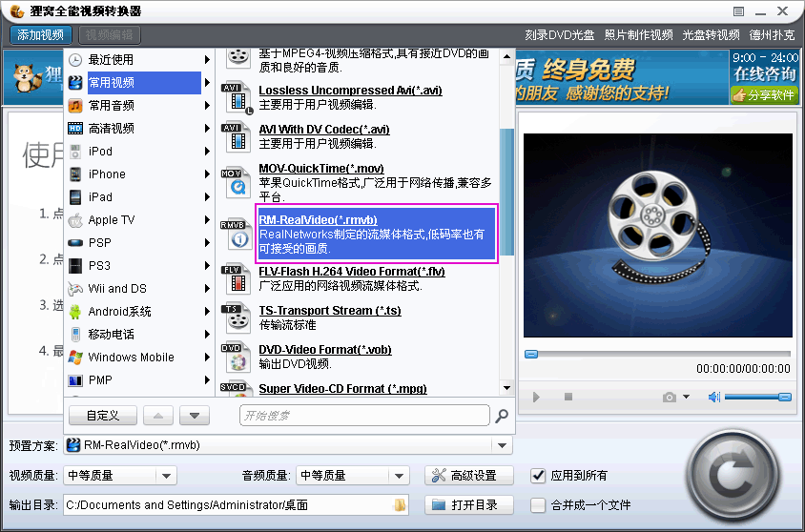Click the RMVB format icon
Viewport: 805px width, 532px height.
(237, 234)
